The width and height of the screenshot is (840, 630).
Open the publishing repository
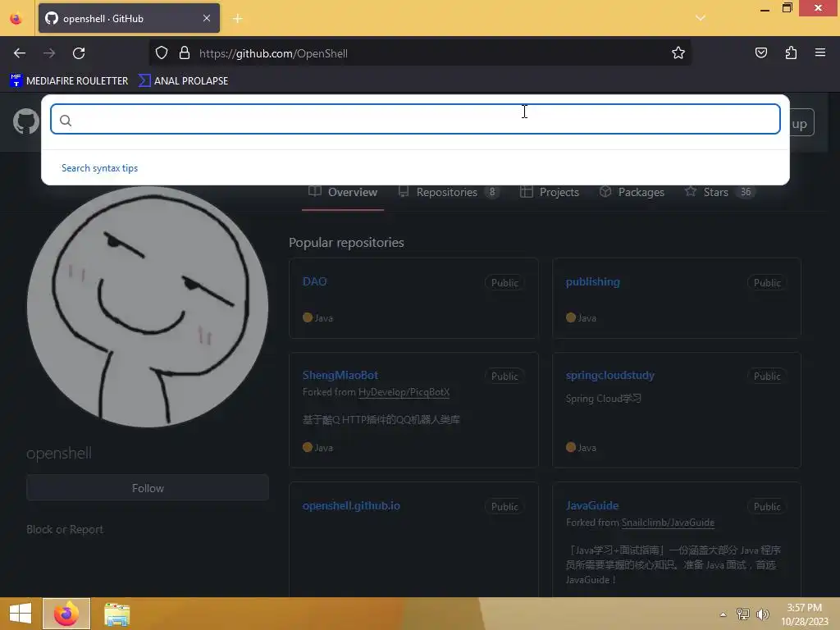[592, 282]
